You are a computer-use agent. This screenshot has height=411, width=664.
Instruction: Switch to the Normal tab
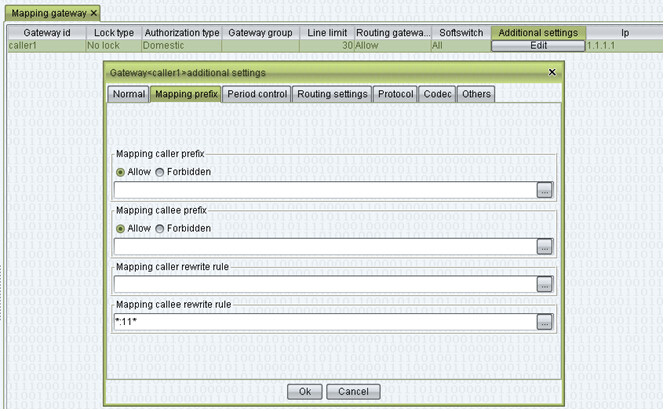coord(128,94)
